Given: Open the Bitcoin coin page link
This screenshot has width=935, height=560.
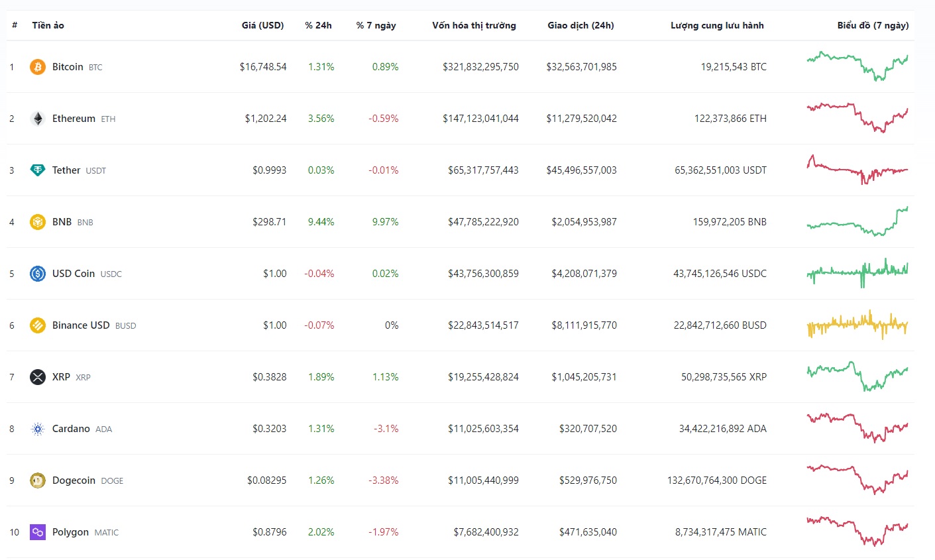Looking at the screenshot, I should [68, 67].
